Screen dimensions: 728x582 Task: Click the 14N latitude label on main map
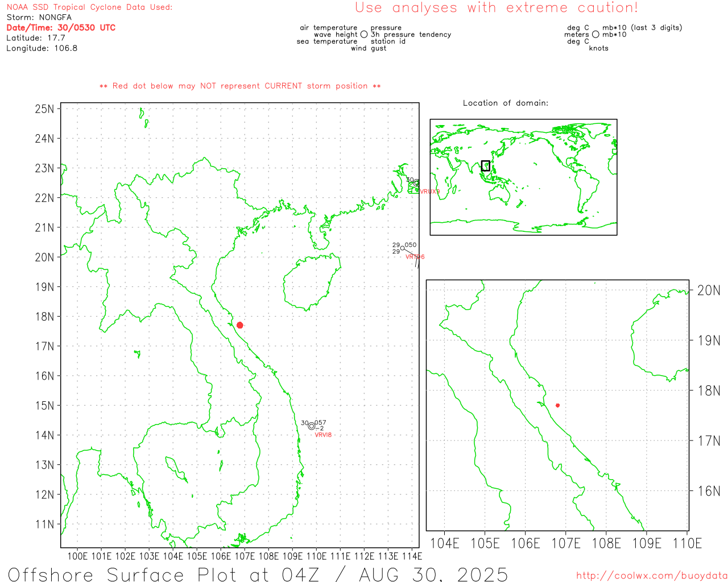[x=44, y=435]
